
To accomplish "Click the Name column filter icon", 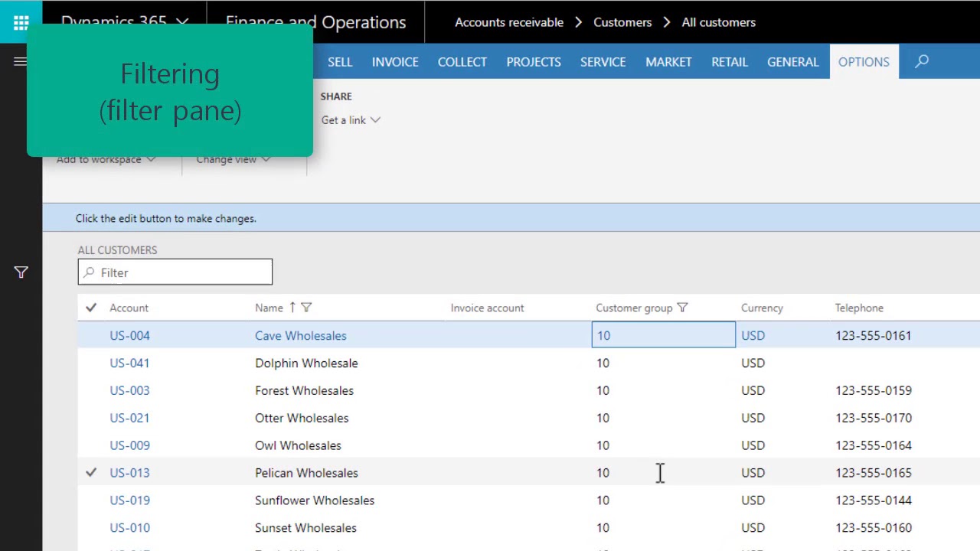I will tap(306, 308).
